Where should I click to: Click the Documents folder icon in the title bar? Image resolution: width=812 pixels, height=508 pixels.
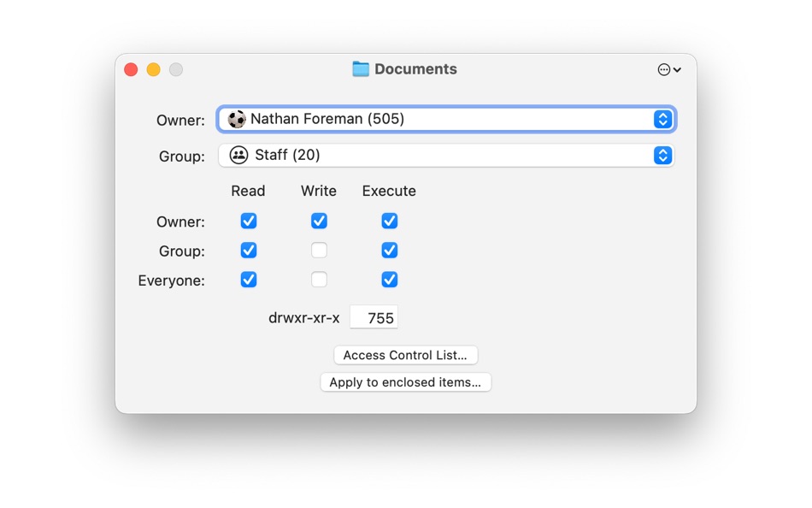click(x=360, y=68)
